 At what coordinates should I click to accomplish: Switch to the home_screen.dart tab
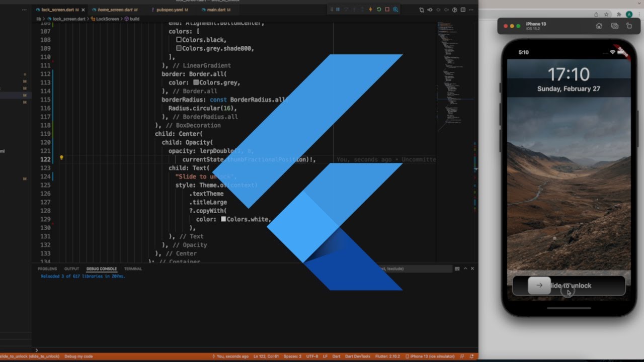[x=117, y=10]
